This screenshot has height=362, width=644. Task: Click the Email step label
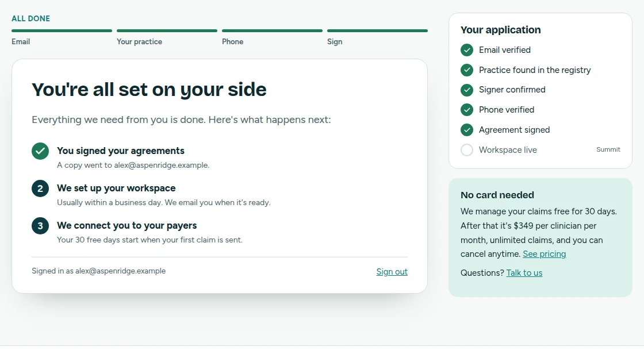(x=21, y=41)
